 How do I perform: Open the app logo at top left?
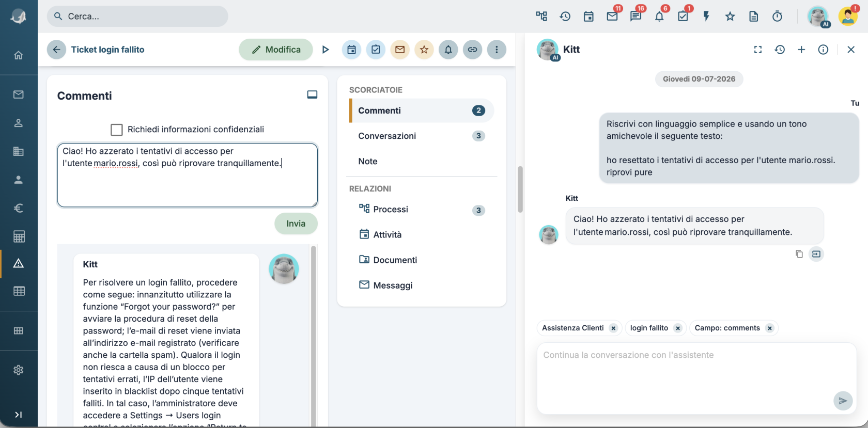pos(19,17)
